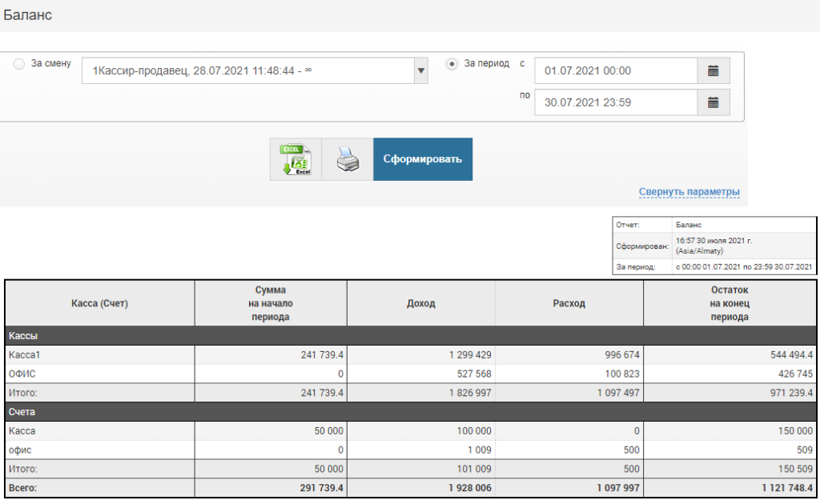Open the '1Кассир-продавец' shift combo box

[x=247, y=70]
